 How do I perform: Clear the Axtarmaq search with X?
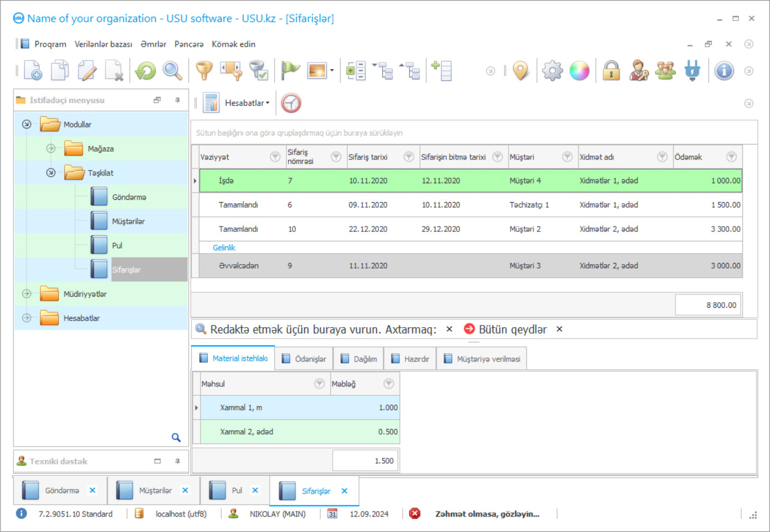tap(449, 329)
